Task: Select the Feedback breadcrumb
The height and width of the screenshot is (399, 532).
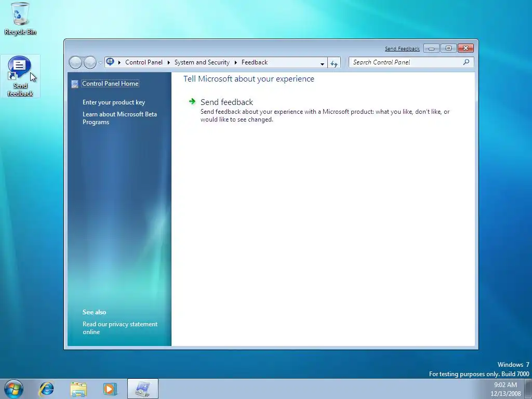Action: (255, 62)
